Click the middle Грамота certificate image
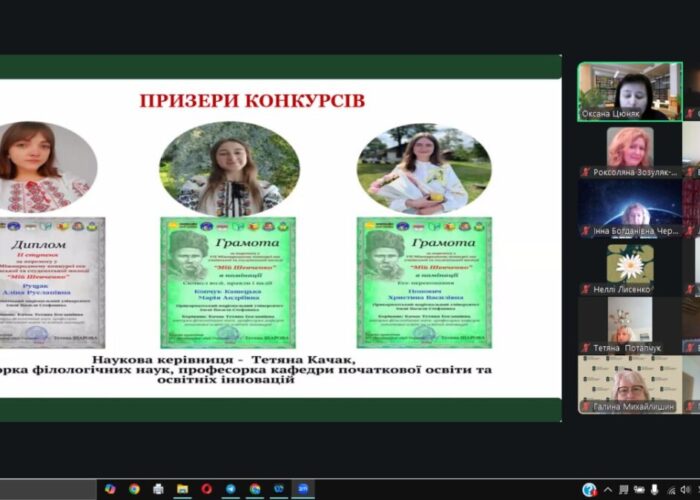Image resolution: width=700 pixels, height=500 pixels. click(x=228, y=282)
